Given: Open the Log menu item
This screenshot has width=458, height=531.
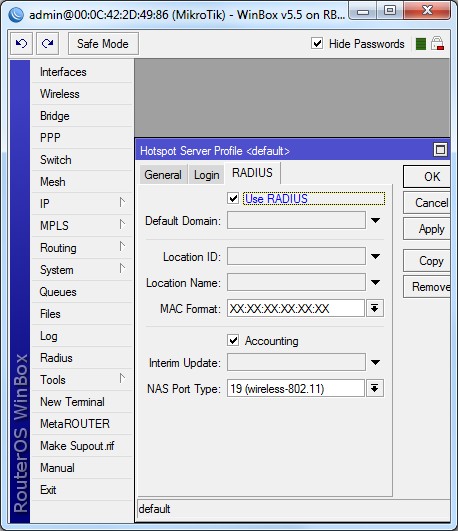Looking at the screenshot, I should coord(82,336).
